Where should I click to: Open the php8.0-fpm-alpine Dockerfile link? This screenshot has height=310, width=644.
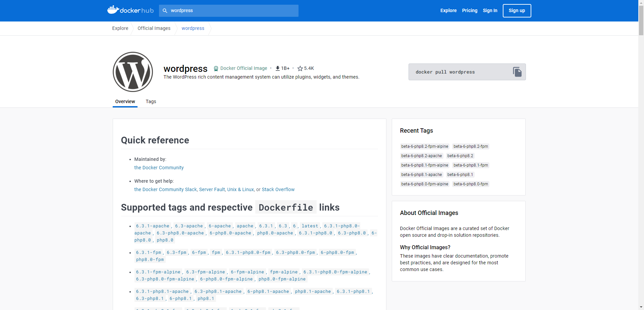(282, 279)
